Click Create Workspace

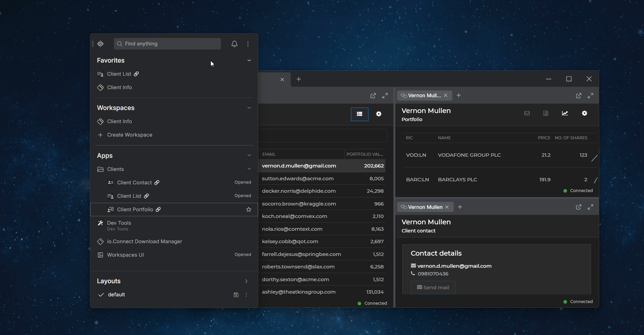(129, 135)
